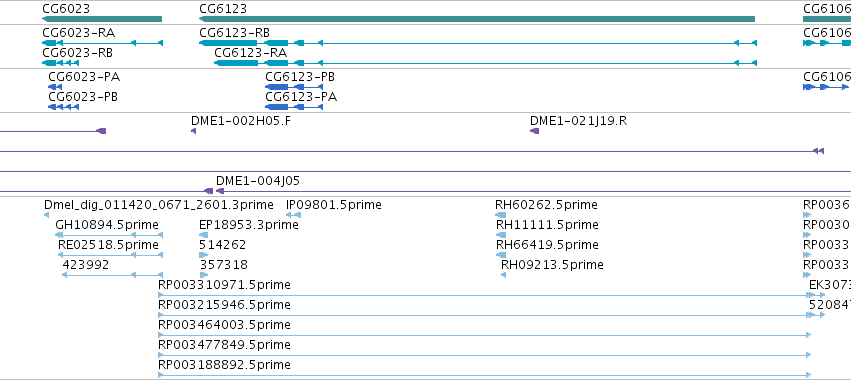Click the GH10894.5prime feature label
851x380 pixels.
coord(107,225)
